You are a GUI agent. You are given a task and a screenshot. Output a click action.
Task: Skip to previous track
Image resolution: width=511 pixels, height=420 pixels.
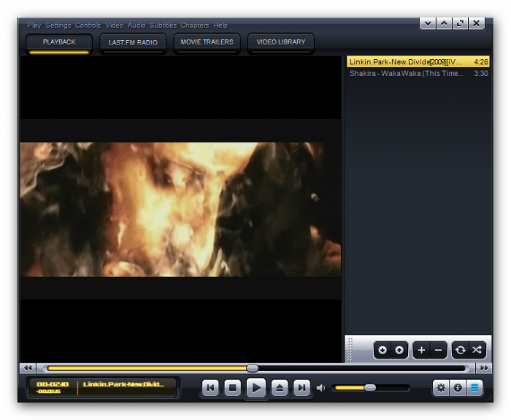pos(210,388)
